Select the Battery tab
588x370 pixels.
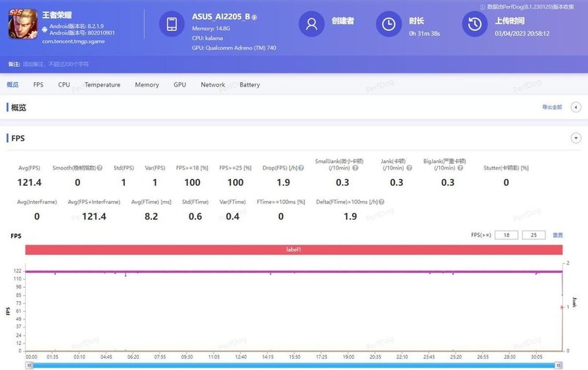pyautogui.click(x=249, y=85)
